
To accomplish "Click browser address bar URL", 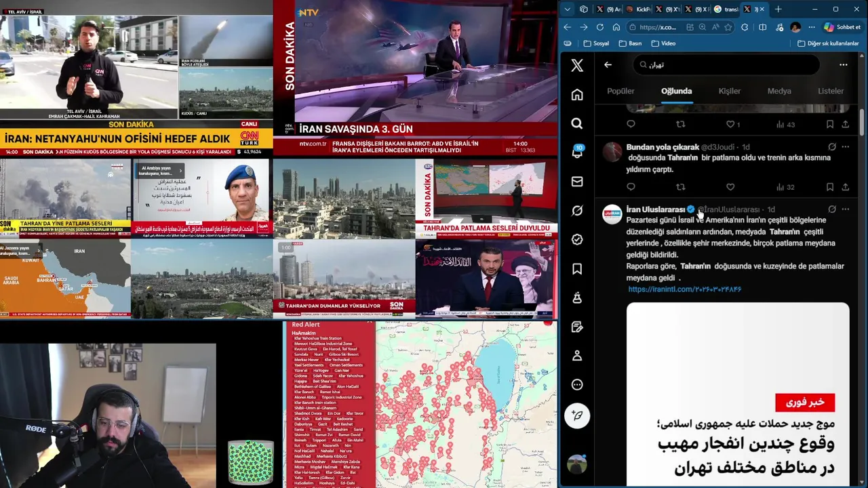I will (658, 27).
